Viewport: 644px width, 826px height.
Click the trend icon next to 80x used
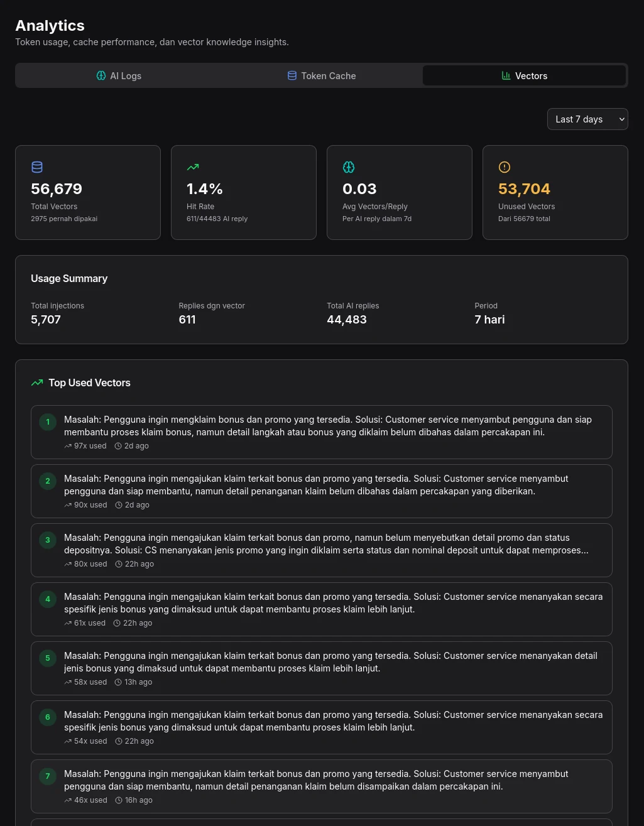[x=68, y=564]
